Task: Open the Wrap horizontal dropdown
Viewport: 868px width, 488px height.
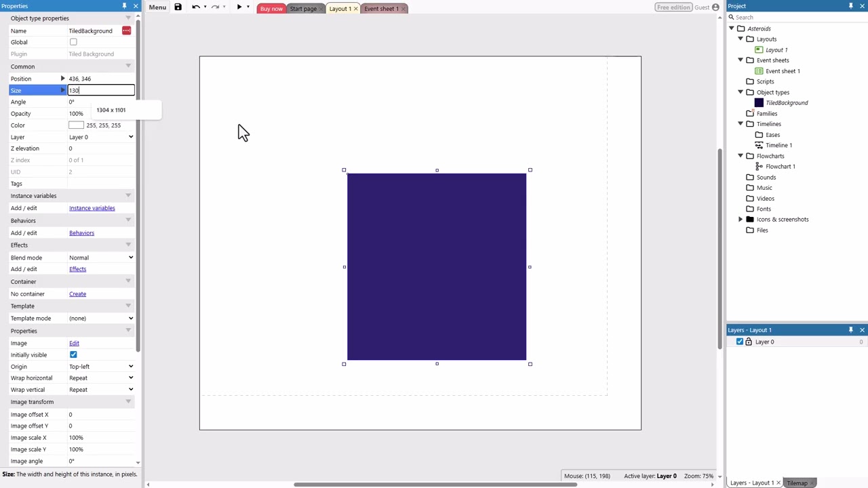Action: pos(100,378)
